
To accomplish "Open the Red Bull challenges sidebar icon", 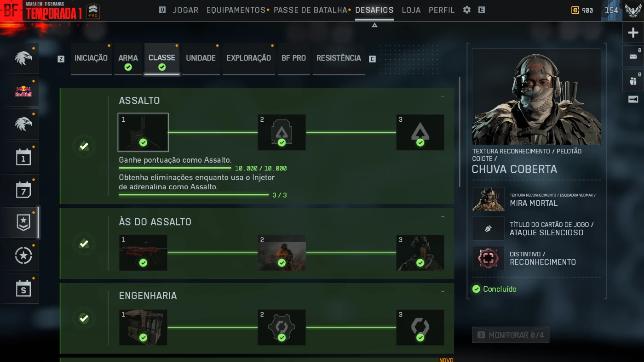I will (x=23, y=91).
